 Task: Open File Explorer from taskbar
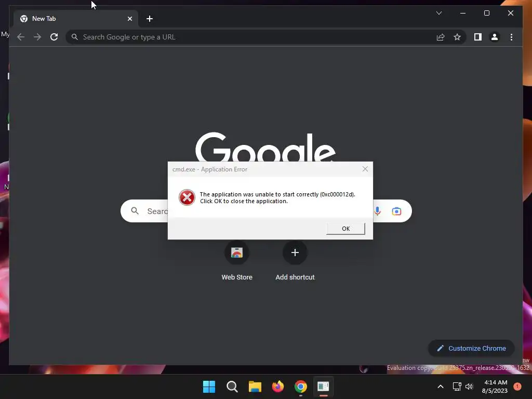coord(255,387)
